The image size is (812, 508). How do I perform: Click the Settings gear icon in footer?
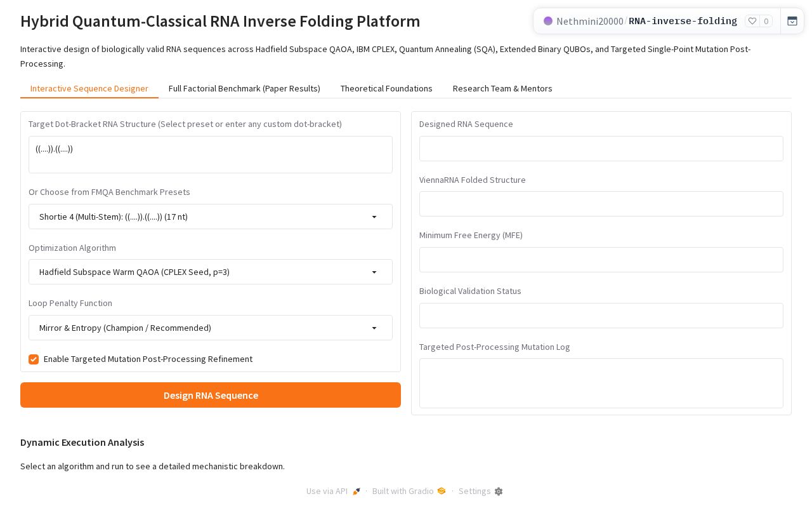coord(499,491)
